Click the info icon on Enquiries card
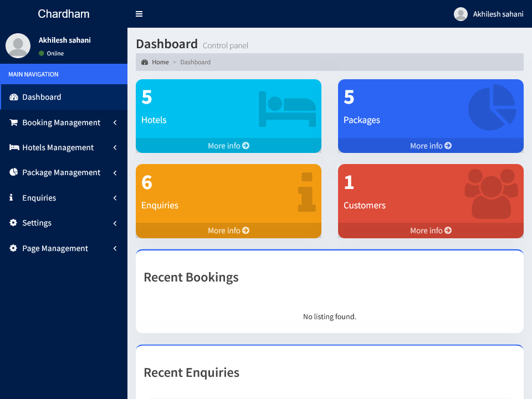Image resolution: width=532 pixels, height=399 pixels. pos(306,192)
